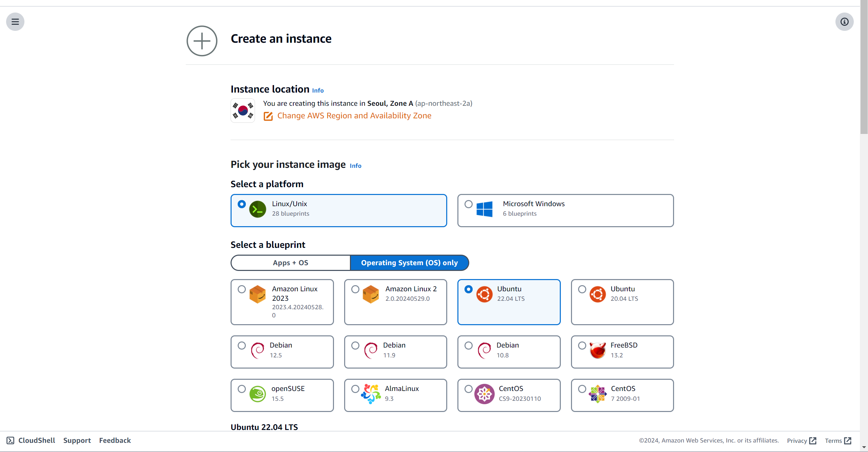Click the edit icon beside Change Region
The height and width of the screenshot is (452, 868).
coord(268,116)
